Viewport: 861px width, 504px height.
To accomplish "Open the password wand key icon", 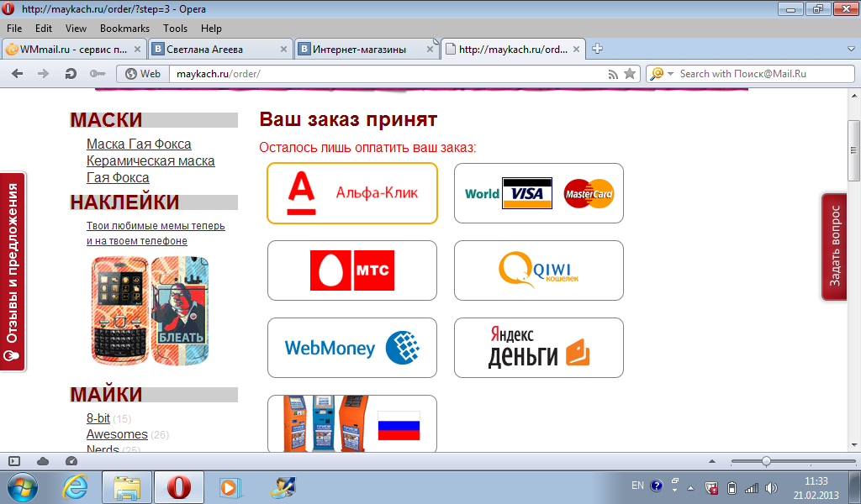I will 98,73.
